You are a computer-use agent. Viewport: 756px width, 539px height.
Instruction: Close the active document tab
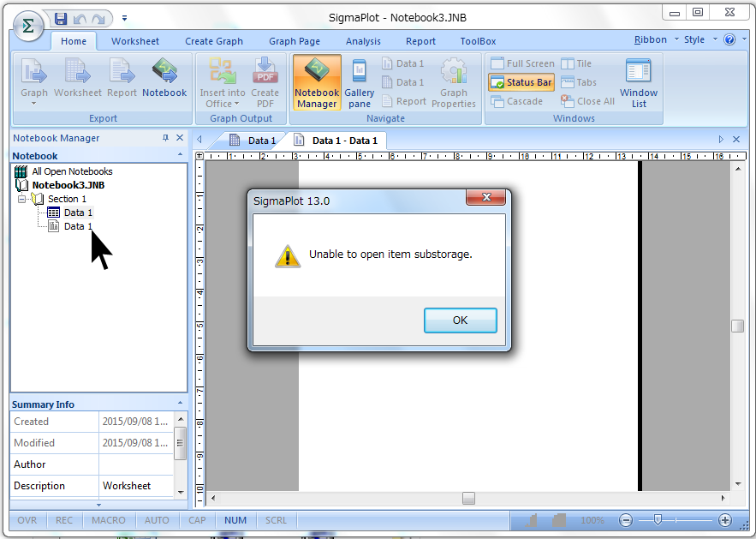pyautogui.click(x=736, y=140)
